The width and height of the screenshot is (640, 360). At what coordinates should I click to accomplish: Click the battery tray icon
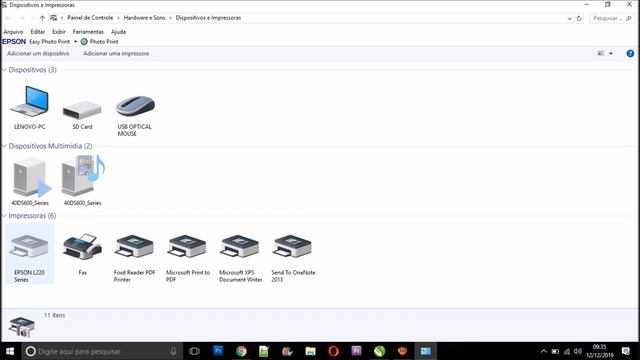555,351
